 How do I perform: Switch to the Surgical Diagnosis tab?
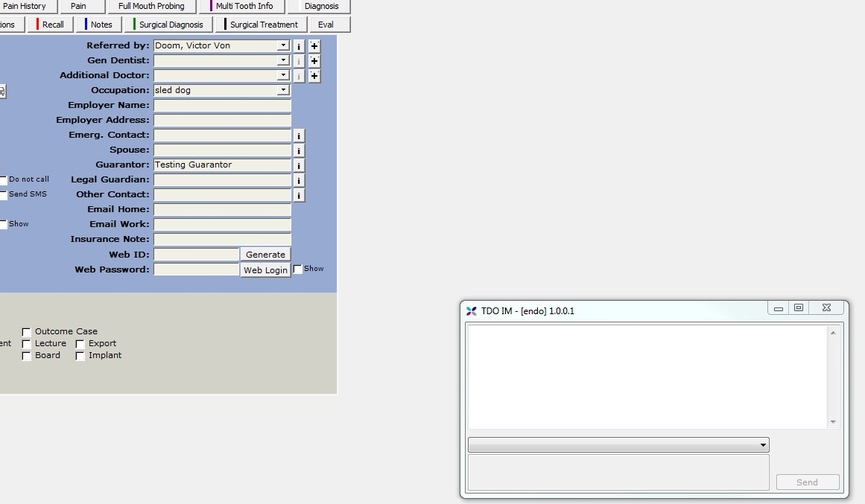(x=171, y=25)
